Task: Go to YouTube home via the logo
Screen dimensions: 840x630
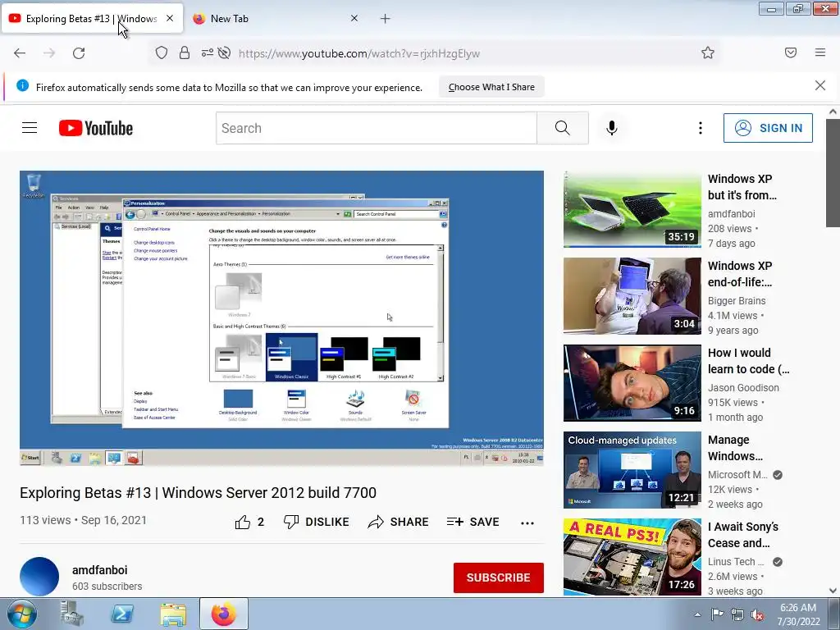Action: (x=96, y=128)
